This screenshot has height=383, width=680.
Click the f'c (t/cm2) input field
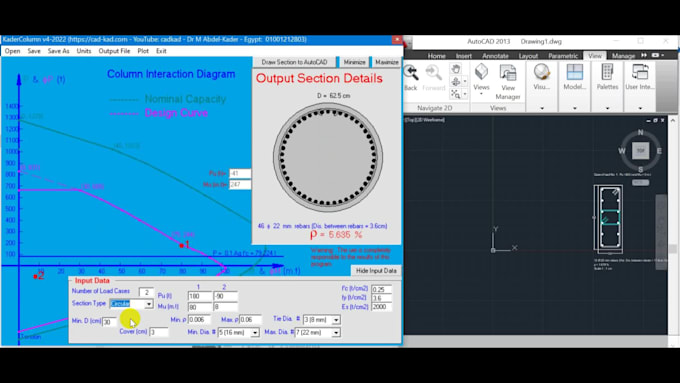click(x=382, y=289)
